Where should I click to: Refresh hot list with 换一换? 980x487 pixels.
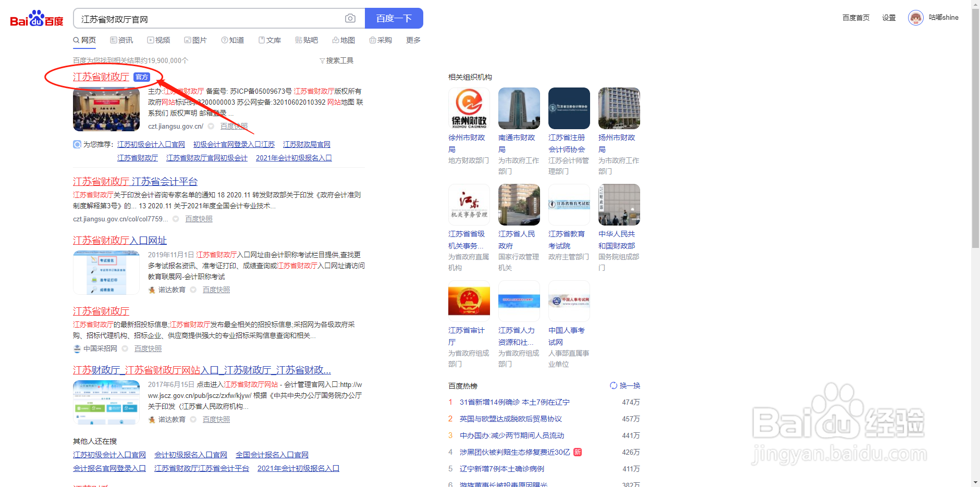click(x=625, y=385)
